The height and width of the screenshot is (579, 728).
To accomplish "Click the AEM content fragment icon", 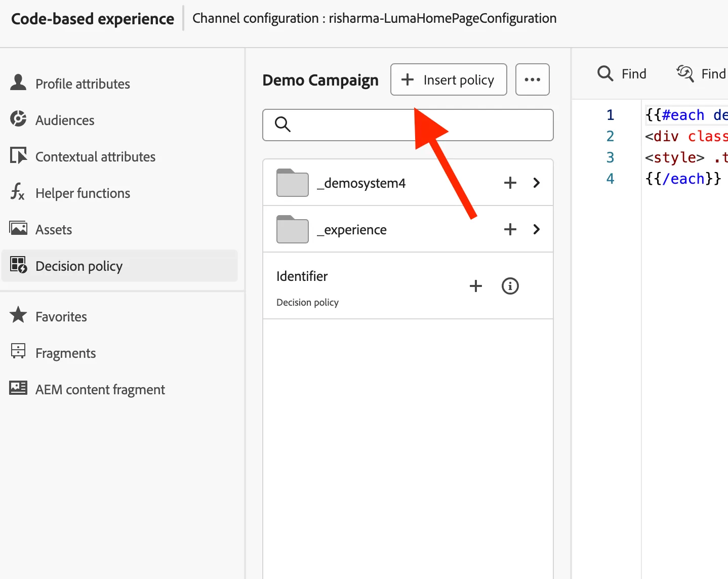I will (x=18, y=388).
